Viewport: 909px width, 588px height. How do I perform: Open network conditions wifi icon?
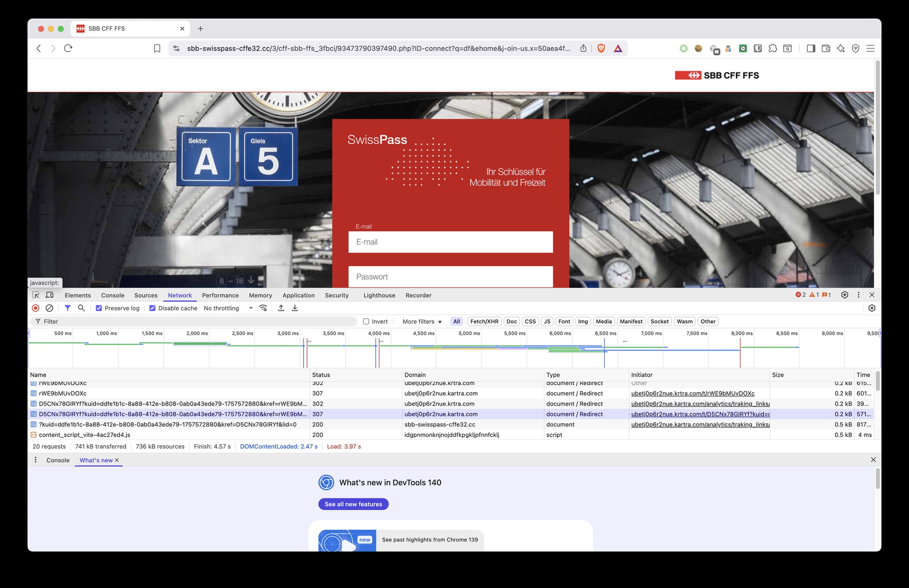[x=263, y=308]
